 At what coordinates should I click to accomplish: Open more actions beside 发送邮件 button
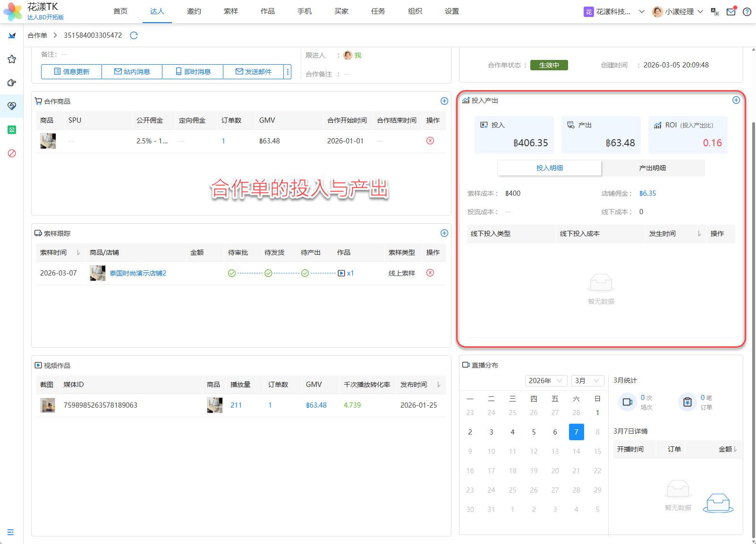288,72
